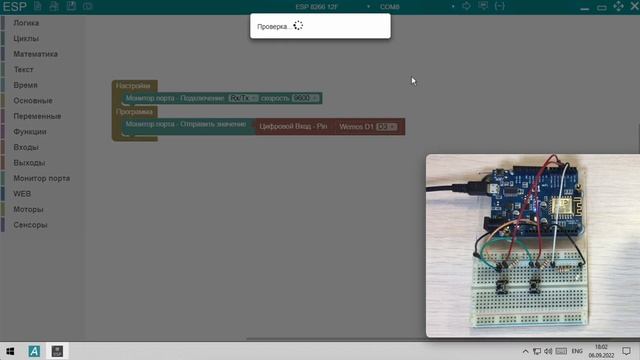The image size is (640, 360).
Task: Click the horizontal scrollbar below the workspace
Action: click(x=335, y=339)
